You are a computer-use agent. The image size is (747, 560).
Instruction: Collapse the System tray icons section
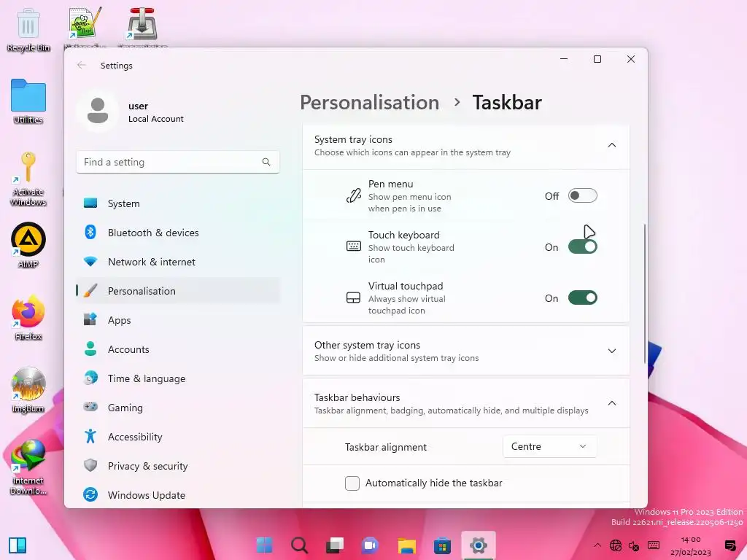pyautogui.click(x=612, y=145)
